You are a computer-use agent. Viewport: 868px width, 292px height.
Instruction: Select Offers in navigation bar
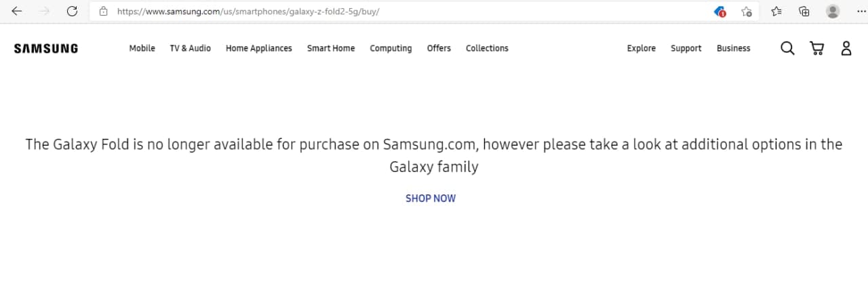click(439, 48)
